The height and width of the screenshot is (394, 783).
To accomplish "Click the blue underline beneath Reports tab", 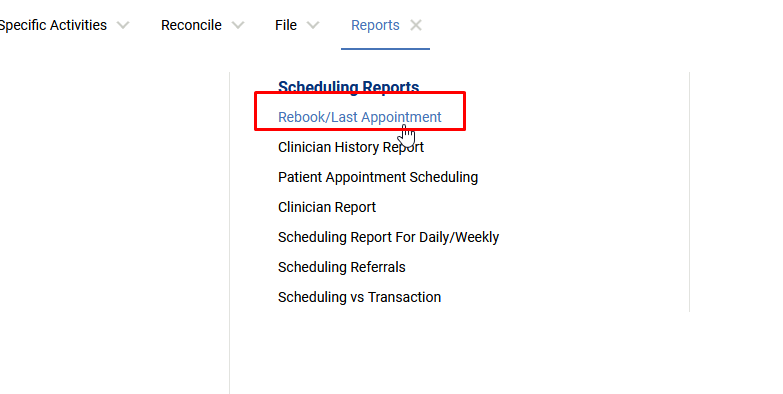I will click(385, 49).
